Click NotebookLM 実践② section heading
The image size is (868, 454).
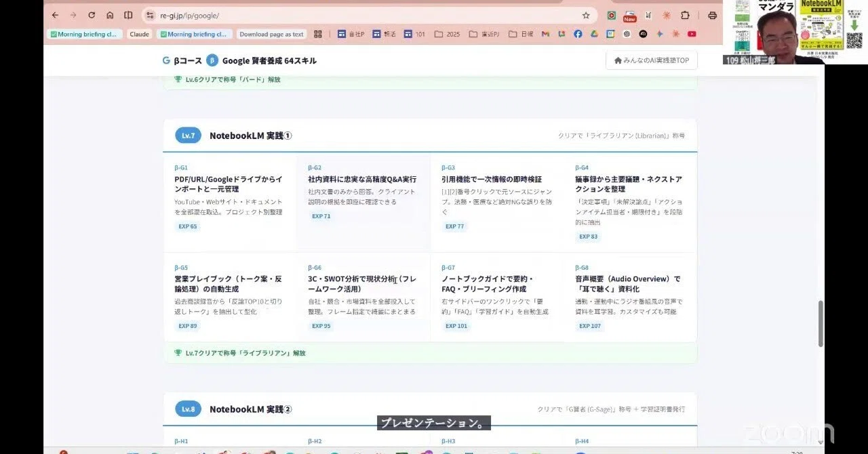click(250, 409)
